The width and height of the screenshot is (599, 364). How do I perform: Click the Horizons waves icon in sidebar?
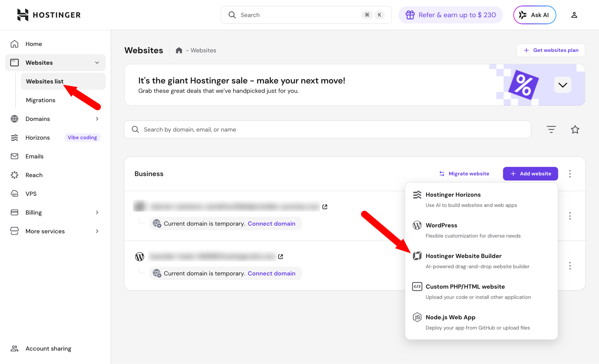click(14, 138)
